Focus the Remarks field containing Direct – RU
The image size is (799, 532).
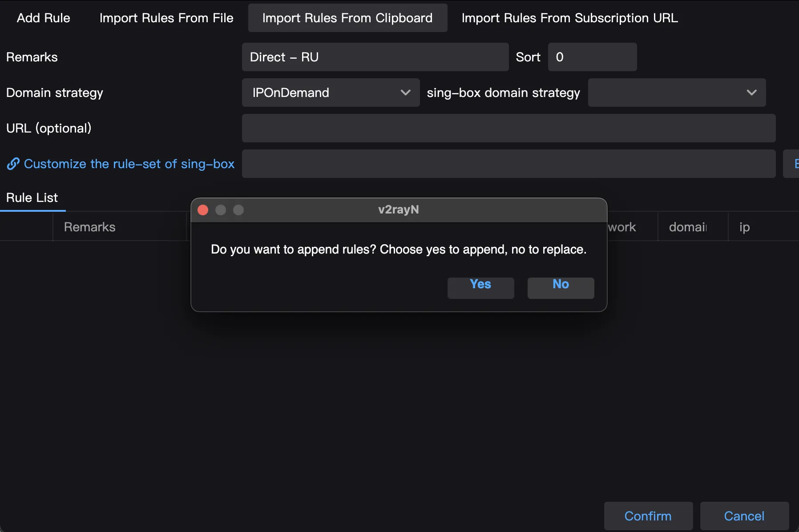click(375, 57)
